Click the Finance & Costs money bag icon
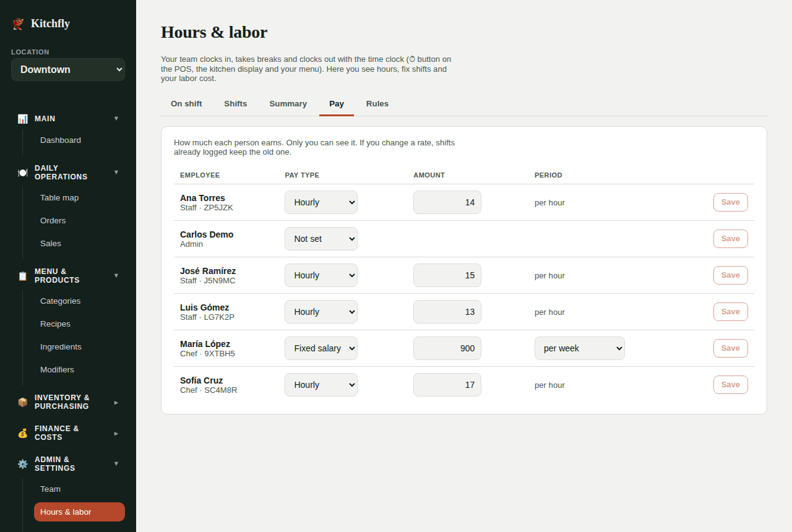The width and height of the screenshot is (792, 532). coord(23,433)
